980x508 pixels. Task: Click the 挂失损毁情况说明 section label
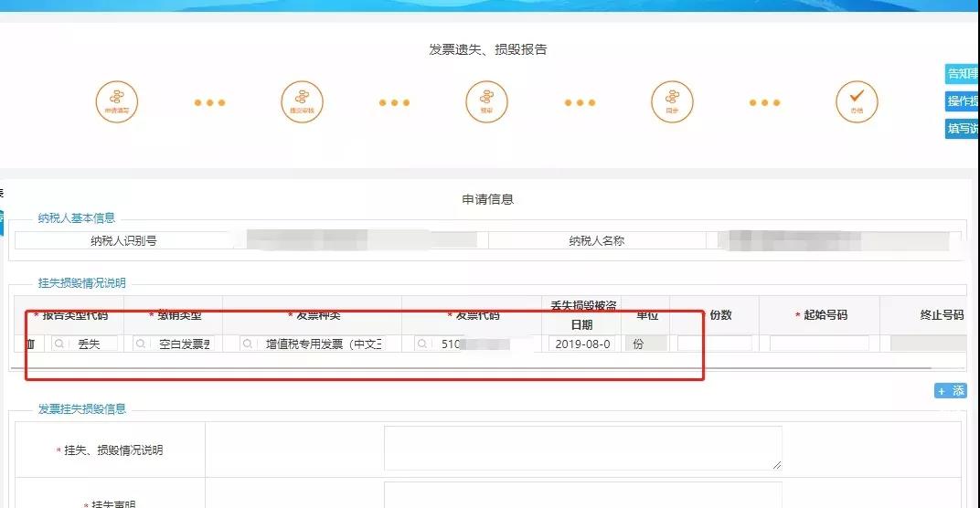pyautogui.click(x=82, y=283)
